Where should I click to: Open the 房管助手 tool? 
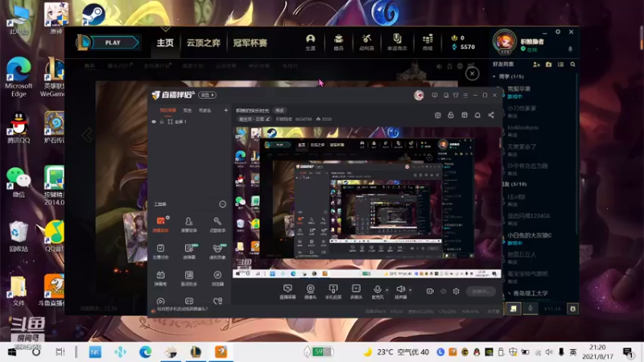coord(188,224)
